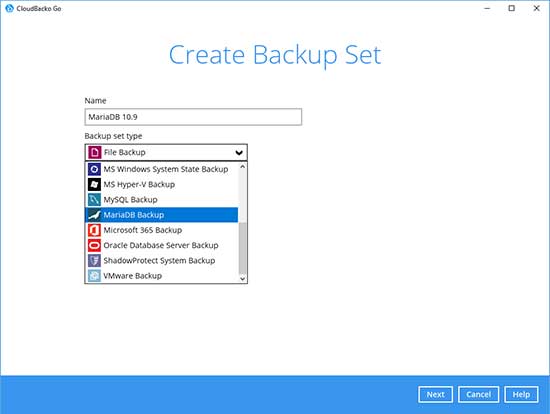Click the Name field containing MariaDB 10.9
This screenshot has height=414, width=550.
point(193,117)
